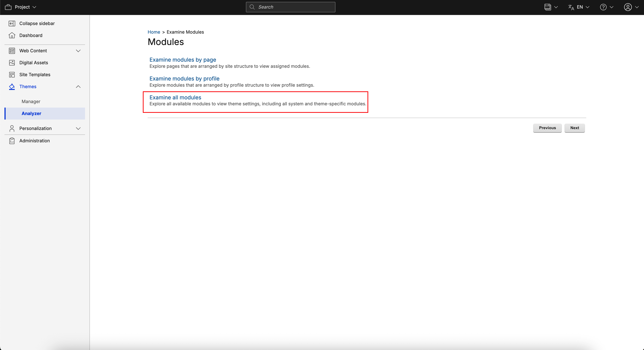Select the Analyzer sidebar item
The image size is (644, 350).
32,113
